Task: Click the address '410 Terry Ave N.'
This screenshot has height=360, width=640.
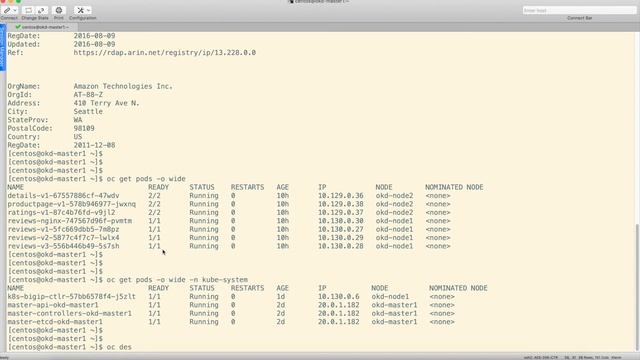Action: (107, 103)
